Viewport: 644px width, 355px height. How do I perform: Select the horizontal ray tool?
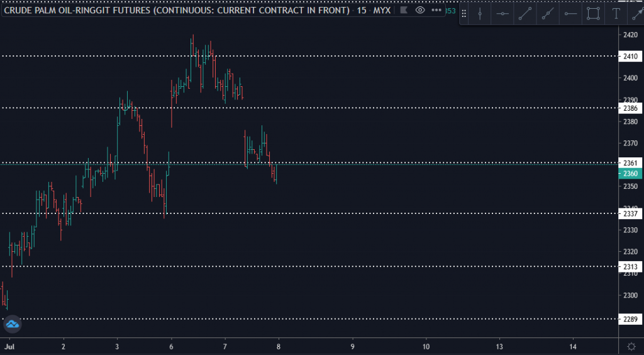[570, 14]
